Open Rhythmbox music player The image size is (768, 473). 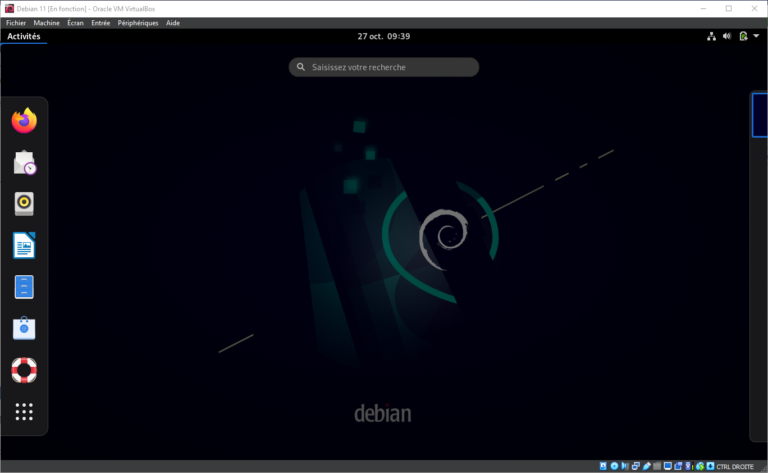pyautogui.click(x=24, y=204)
